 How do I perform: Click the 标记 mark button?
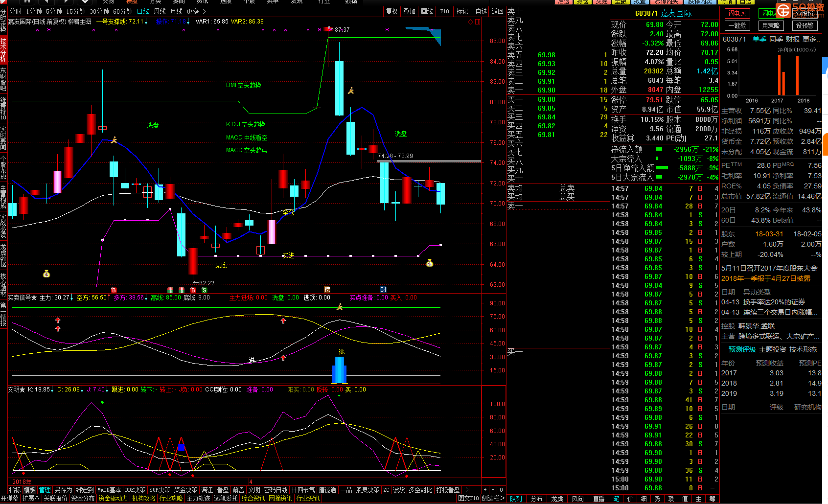pos(462,11)
